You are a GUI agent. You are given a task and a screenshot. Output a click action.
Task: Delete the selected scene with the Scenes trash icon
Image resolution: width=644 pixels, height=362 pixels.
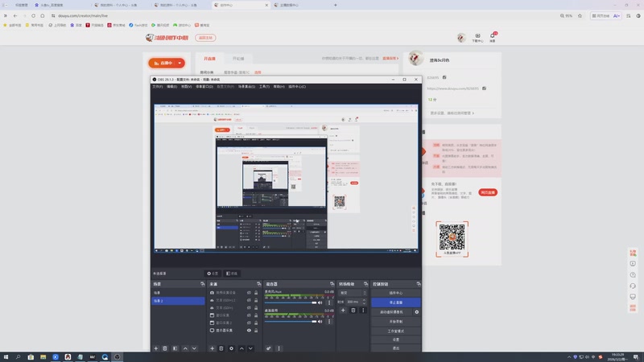tap(165, 348)
